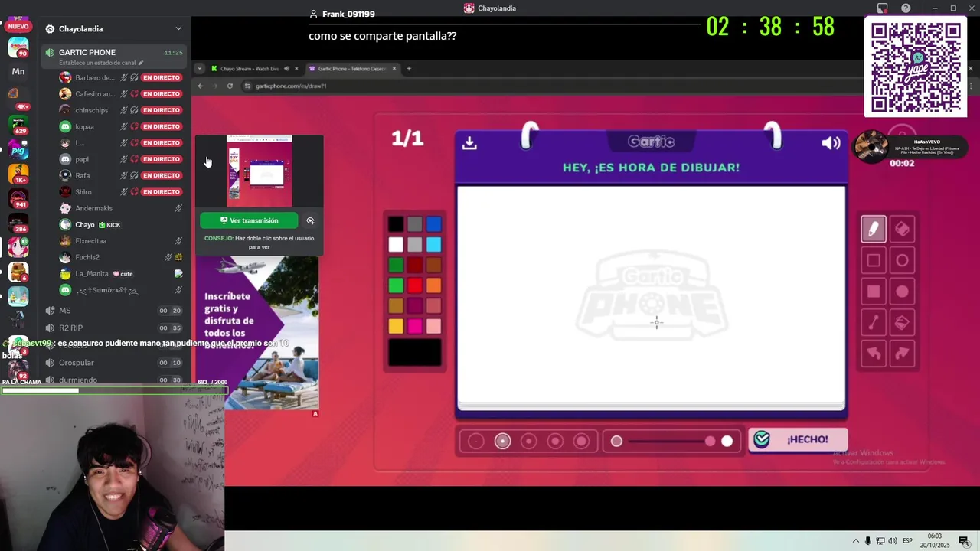The image size is (980, 551).
Task: Open the stream preview thumbnail
Action: tap(259, 171)
